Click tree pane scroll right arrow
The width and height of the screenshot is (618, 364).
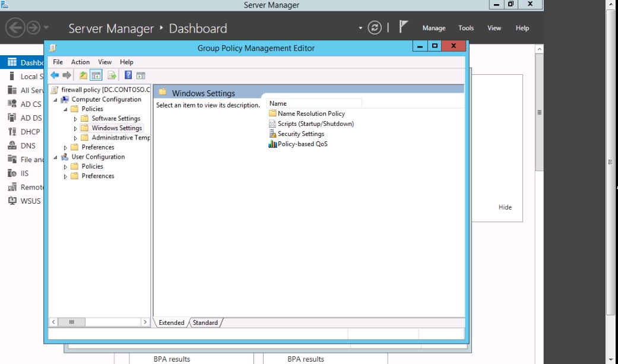145,322
